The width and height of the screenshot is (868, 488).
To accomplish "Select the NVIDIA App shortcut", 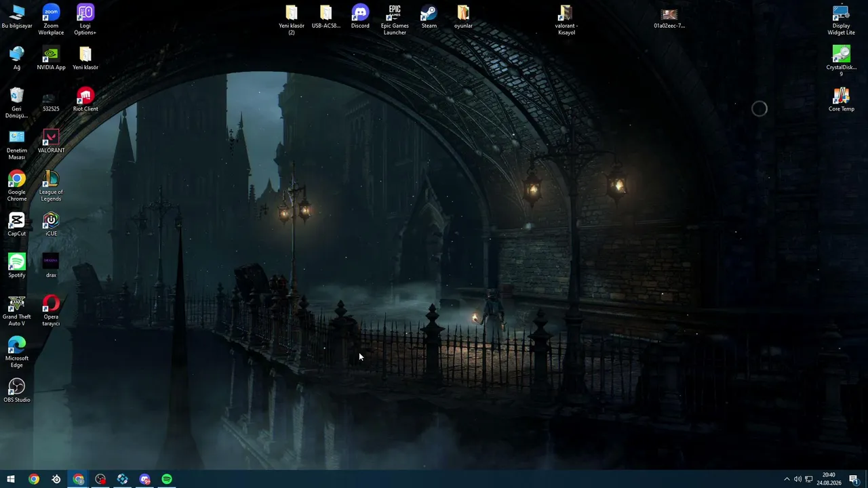I will click(x=51, y=58).
